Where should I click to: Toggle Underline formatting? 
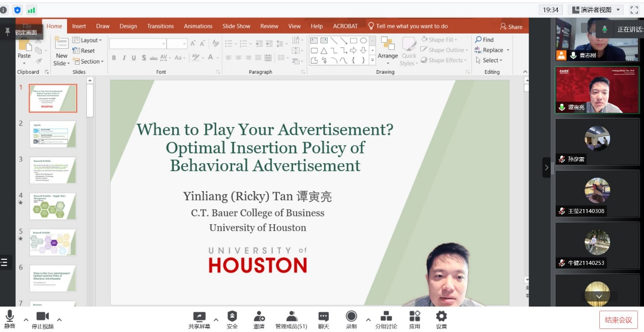tap(134, 58)
